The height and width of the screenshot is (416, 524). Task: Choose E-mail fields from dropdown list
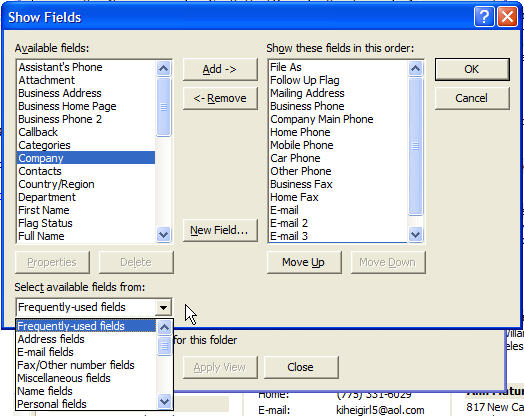tap(45, 352)
